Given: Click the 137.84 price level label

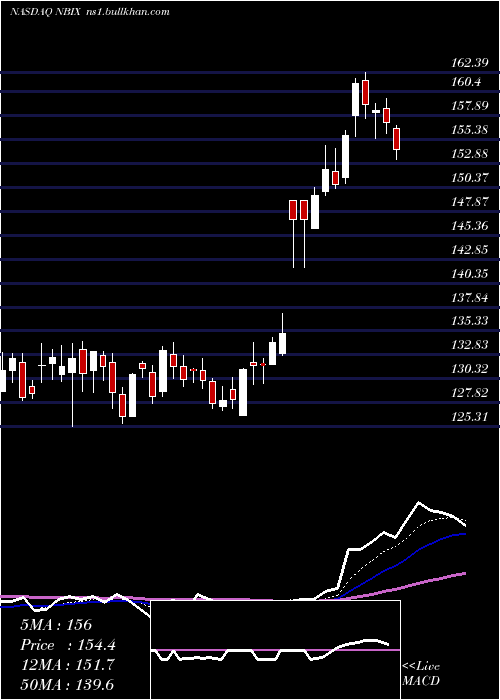Looking at the screenshot, I should tap(470, 297).
